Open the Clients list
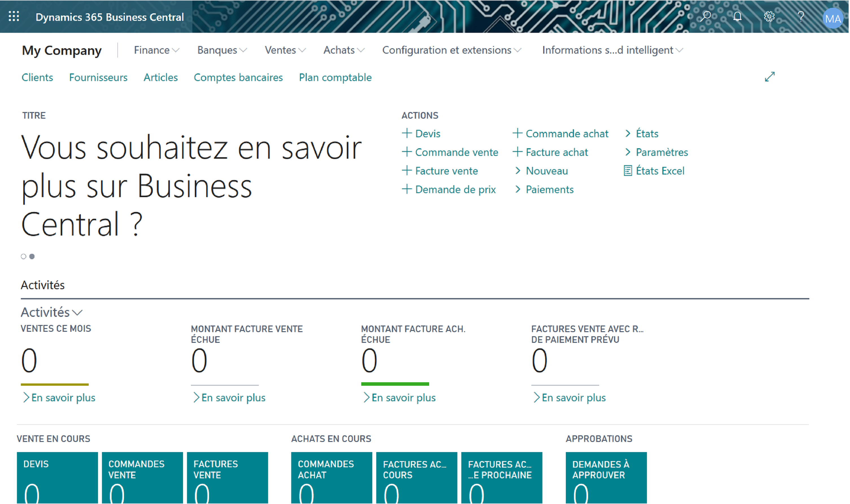This screenshot has width=850, height=504. [x=37, y=77]
